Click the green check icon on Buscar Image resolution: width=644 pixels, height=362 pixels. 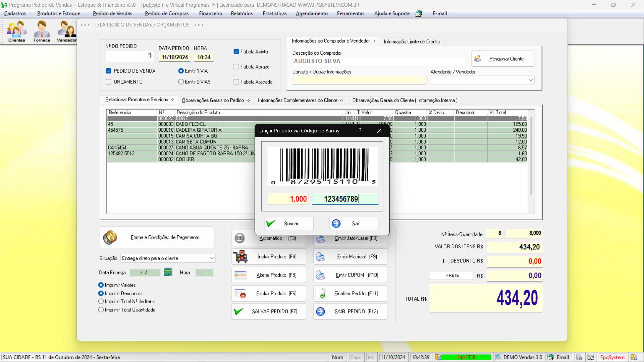(271, 224)
